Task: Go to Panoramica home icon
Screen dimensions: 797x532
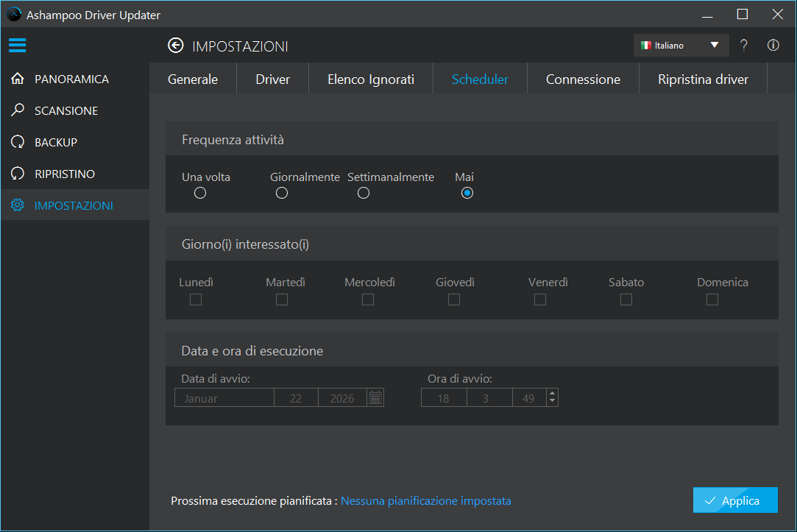Action: tap(18, 79)
